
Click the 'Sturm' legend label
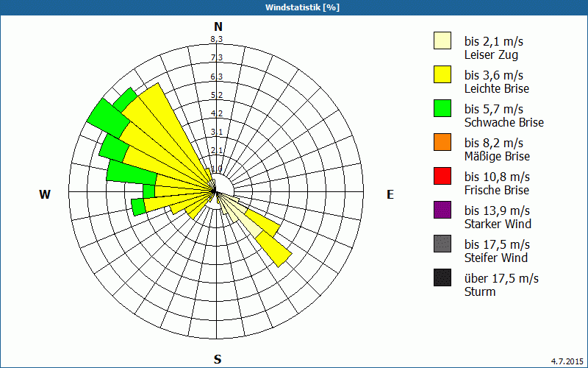(x=480, y=291)
